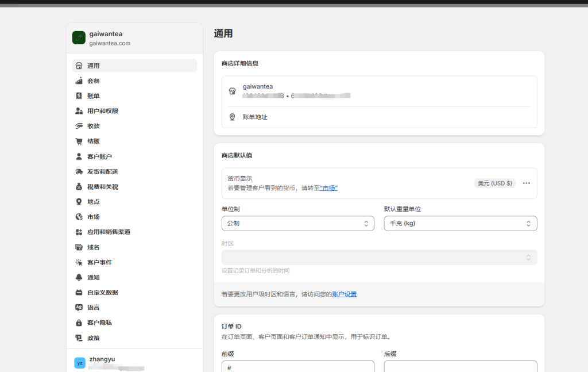Switch to 自定义数据 in the sidebar

pos(79,292)
